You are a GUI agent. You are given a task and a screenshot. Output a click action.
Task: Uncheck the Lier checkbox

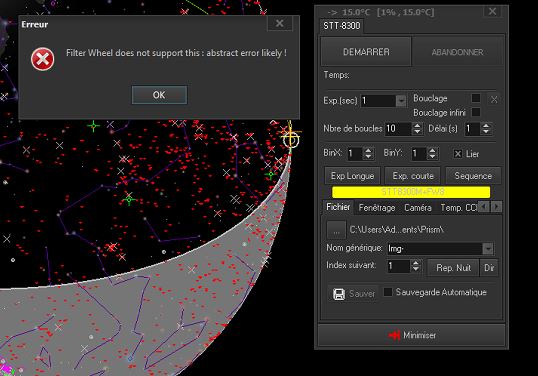(458, 154)
